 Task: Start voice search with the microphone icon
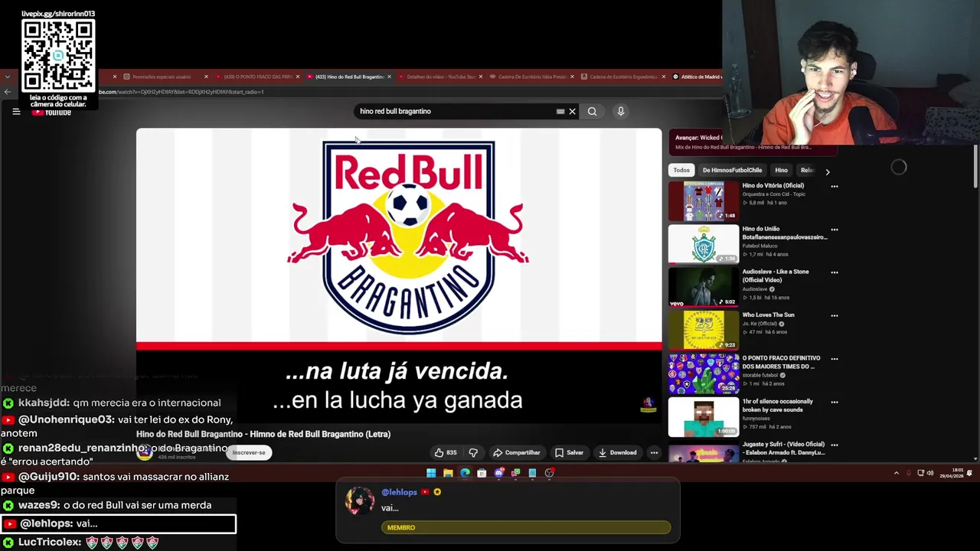point(621,112)
